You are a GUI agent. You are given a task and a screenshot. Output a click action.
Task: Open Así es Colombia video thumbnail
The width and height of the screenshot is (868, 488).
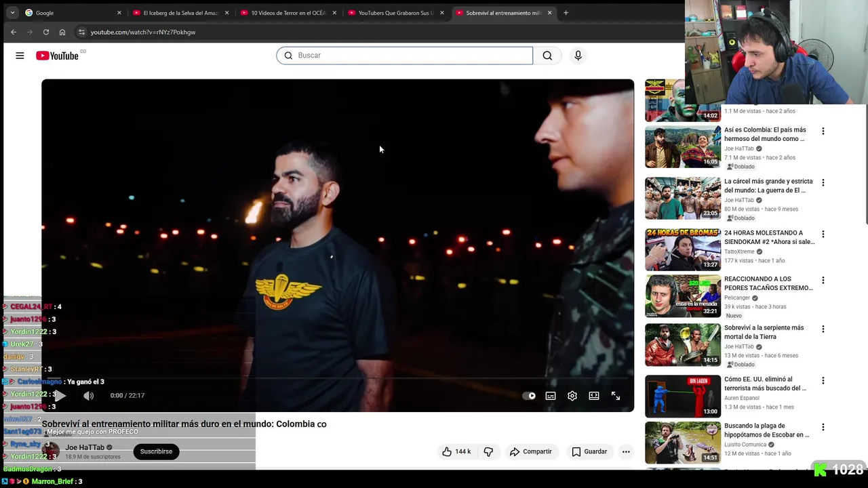coord(683,146)
